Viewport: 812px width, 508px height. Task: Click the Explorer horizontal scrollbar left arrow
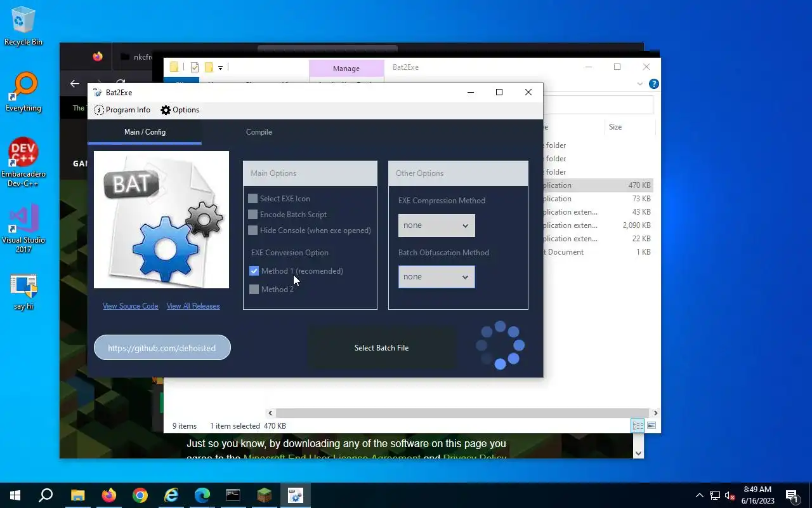pyautogui.click(x=270, y=413)
